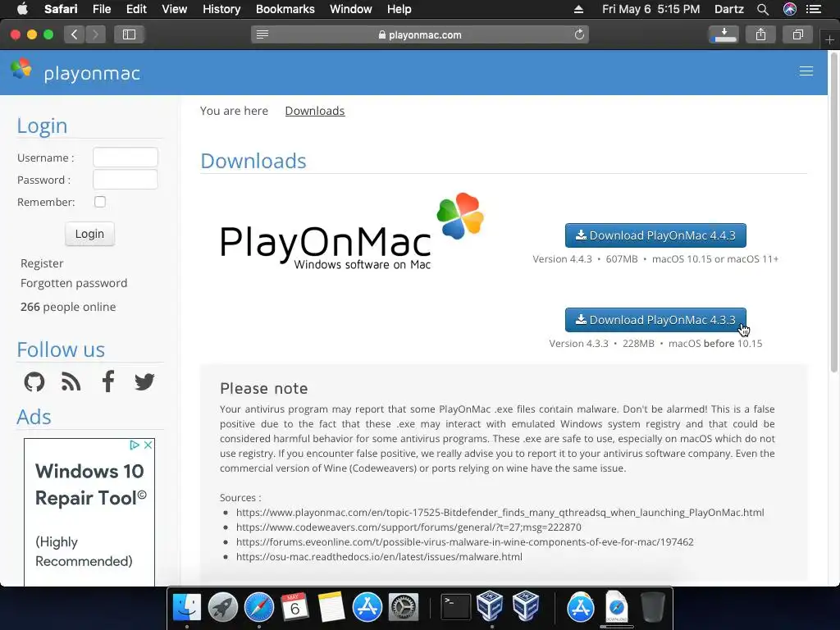Click the Safari forward navigation arrow

(x=95, y=34)
